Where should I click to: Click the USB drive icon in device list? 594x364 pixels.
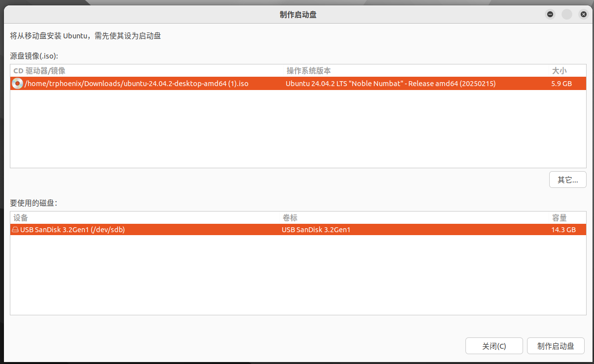tap(15, 230)
